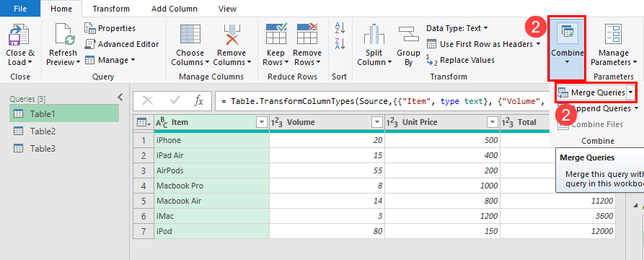Image resolution: width=644 pixels, height=260 pixels.
Task: Click the iPhone cell
Action: tap(211, 140)
